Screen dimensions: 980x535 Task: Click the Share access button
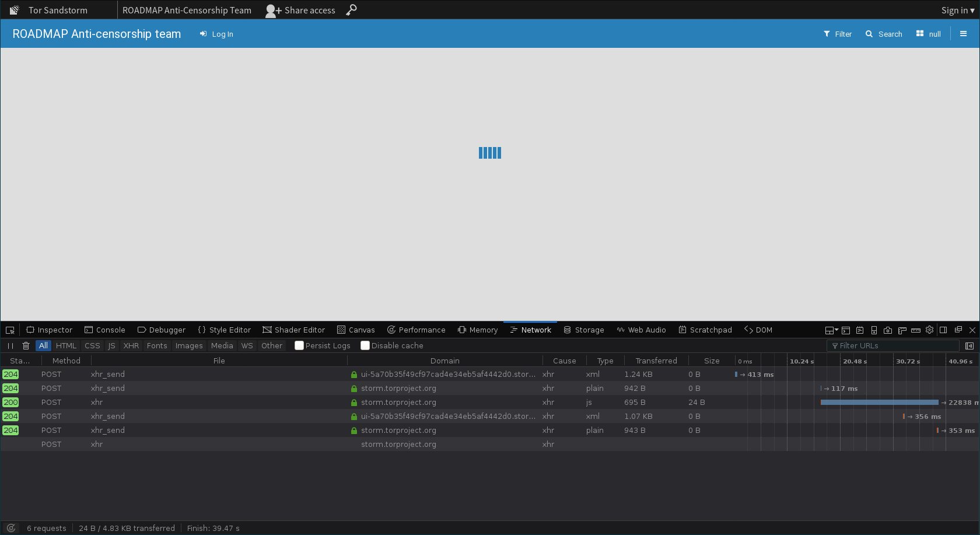pyautogui.click(x=300, y=11)
